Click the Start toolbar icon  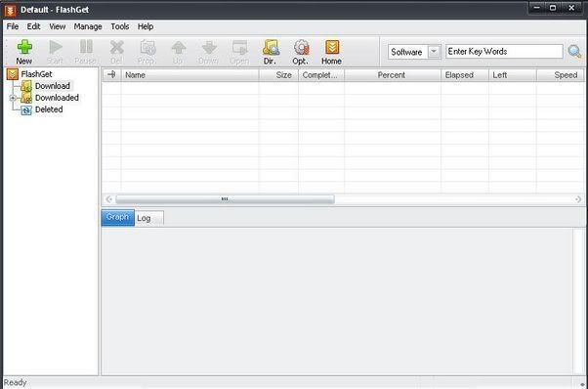tap(56, 47)
